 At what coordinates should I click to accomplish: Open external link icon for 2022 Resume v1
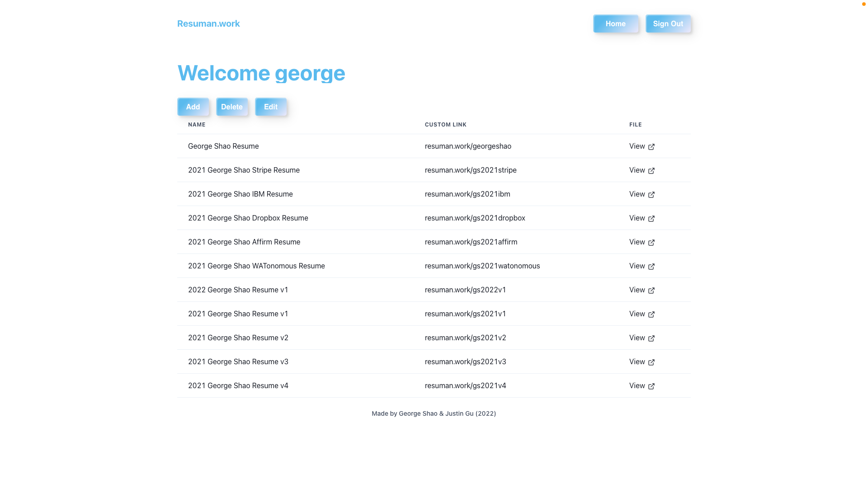[651, 291]
